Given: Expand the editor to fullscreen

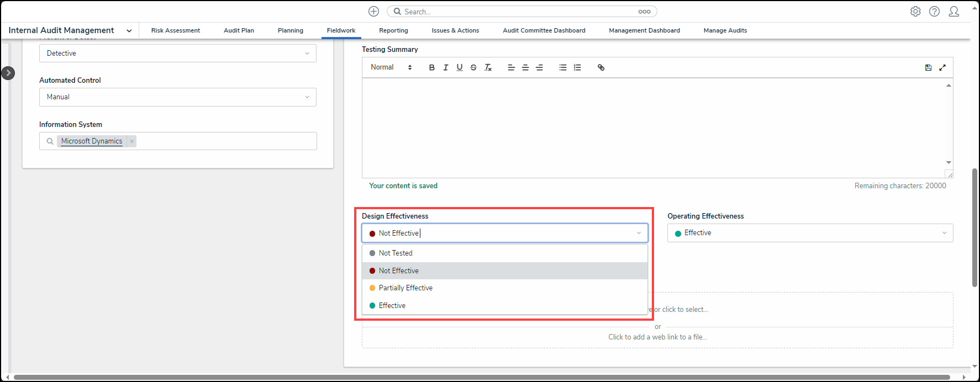Looking at the screenshot, I should pyautogui.click(x=942, y=67).
